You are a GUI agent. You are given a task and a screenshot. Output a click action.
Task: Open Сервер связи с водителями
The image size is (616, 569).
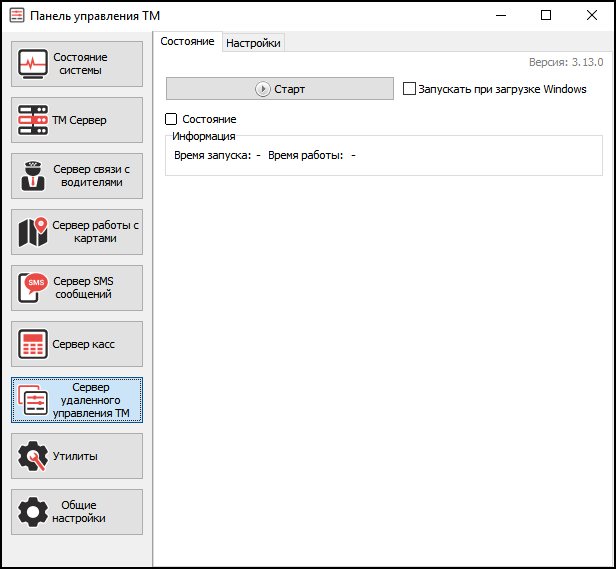click(x=77, y=176)
